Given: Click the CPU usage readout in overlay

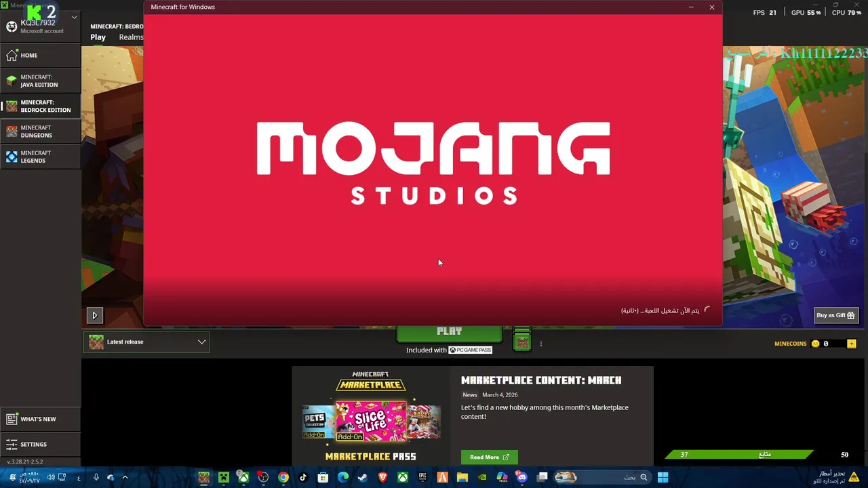Looking at the screenshot, I should pyautogui.click(x=847, y=12).
